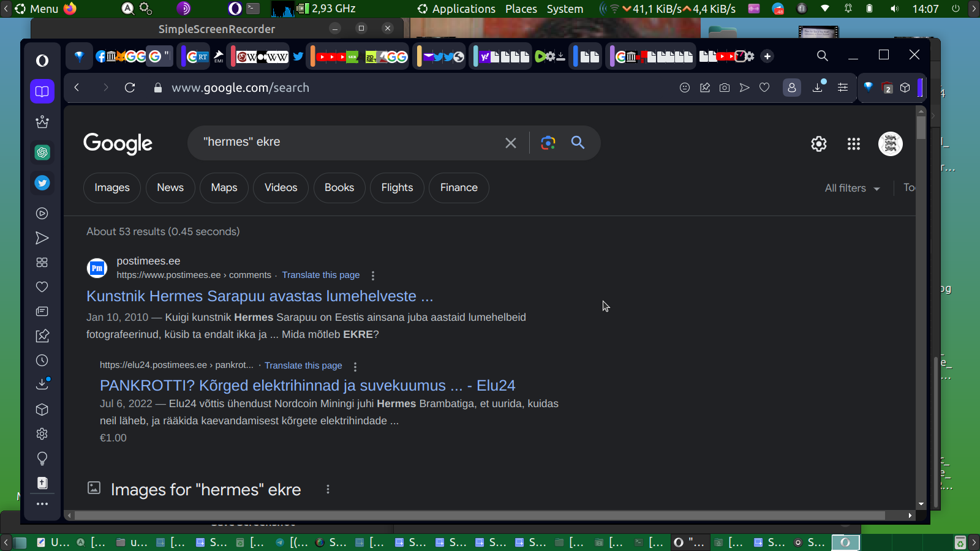Screen dimensions: 980x551
Task: Open Speed Dial grid icon in sidebar
Action: tap(42, 263)
